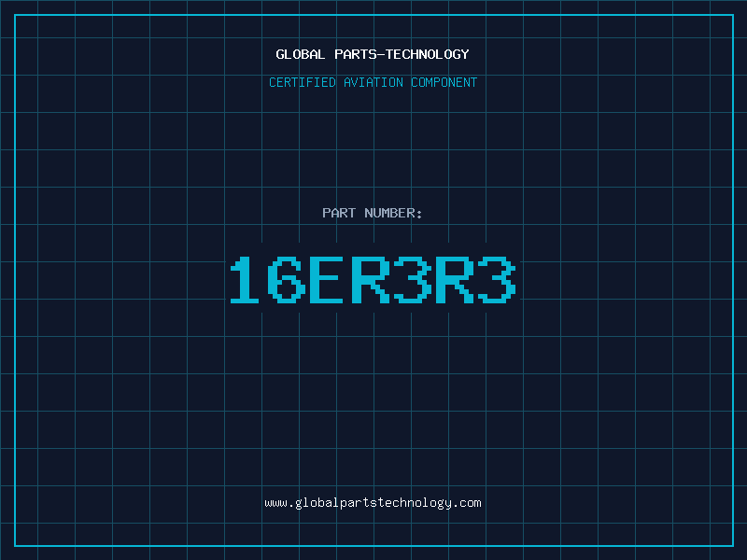Click the PART NUMBER: label
The image size is (747, 560).
coord(373,213)
